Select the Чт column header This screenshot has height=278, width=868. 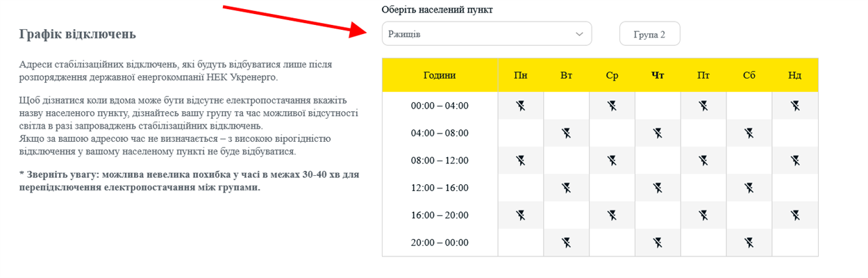[658, 75]
